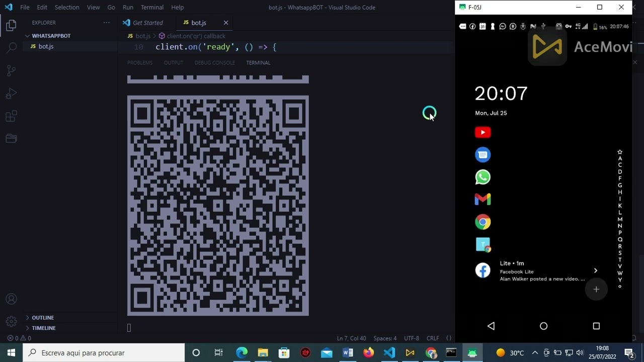The height and width of the screenshot is (362, 644).
Task: Jump to letter A in phone index
Action: pyautogui.click(x=620, y=158)
